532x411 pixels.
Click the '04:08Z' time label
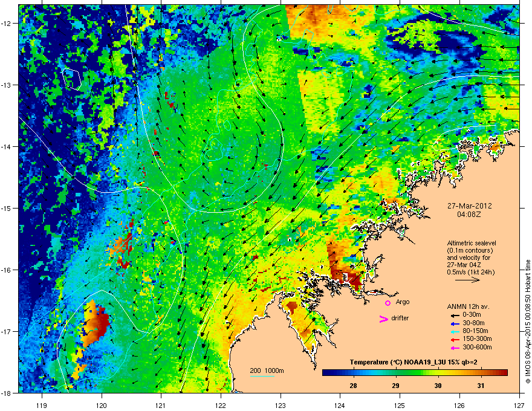click(x=469, y=215)
